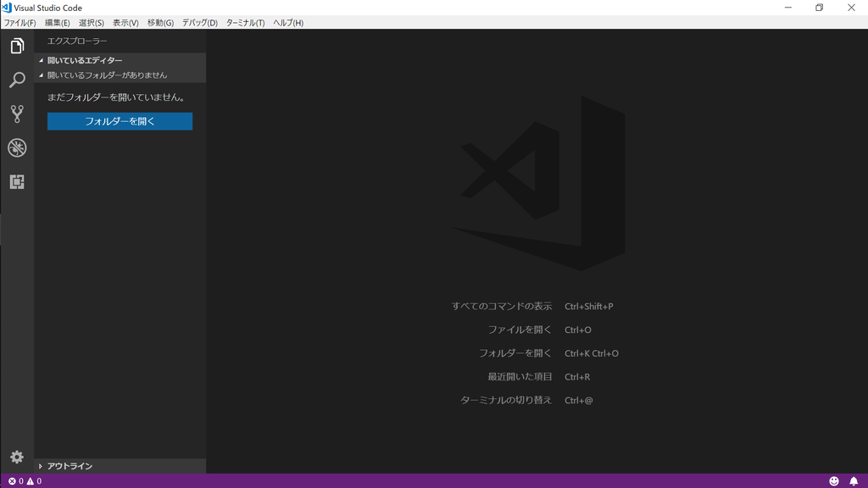Open the 編集(E) menu

(57, 23)
